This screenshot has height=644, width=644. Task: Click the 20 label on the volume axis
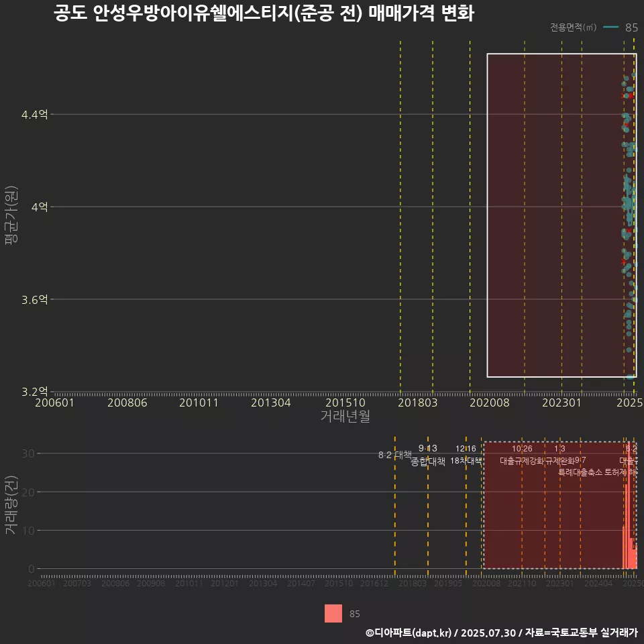28,492
